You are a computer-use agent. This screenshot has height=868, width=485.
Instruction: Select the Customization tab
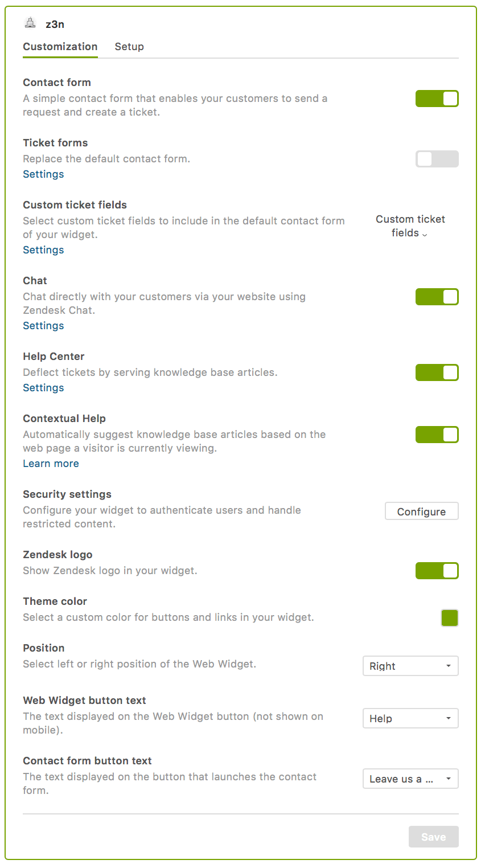point(60,47)
